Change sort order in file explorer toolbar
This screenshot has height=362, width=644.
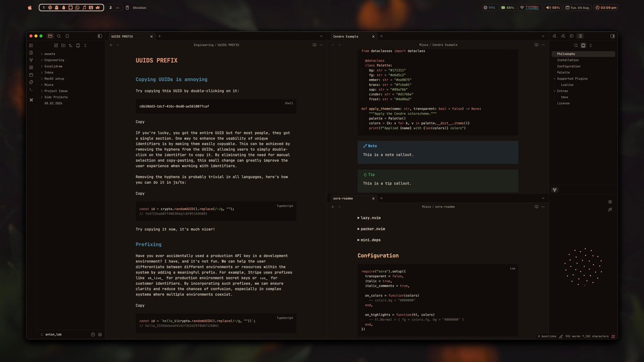70,45
